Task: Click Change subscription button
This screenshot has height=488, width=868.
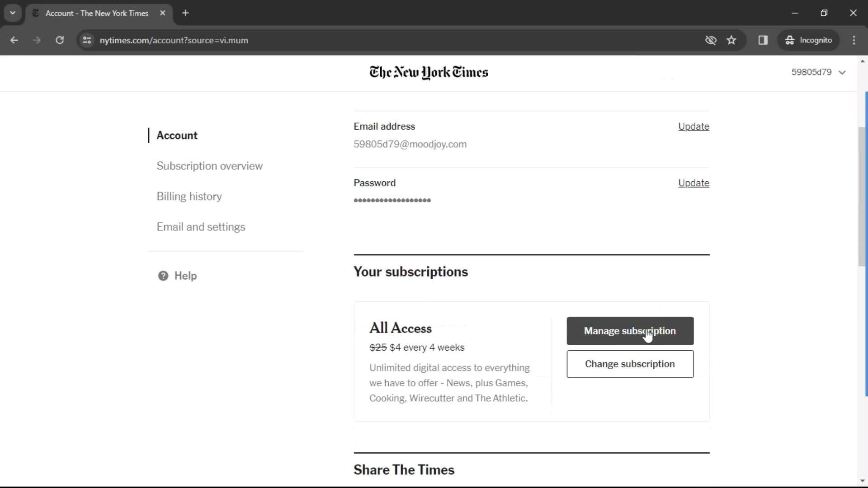Action: 630,364
